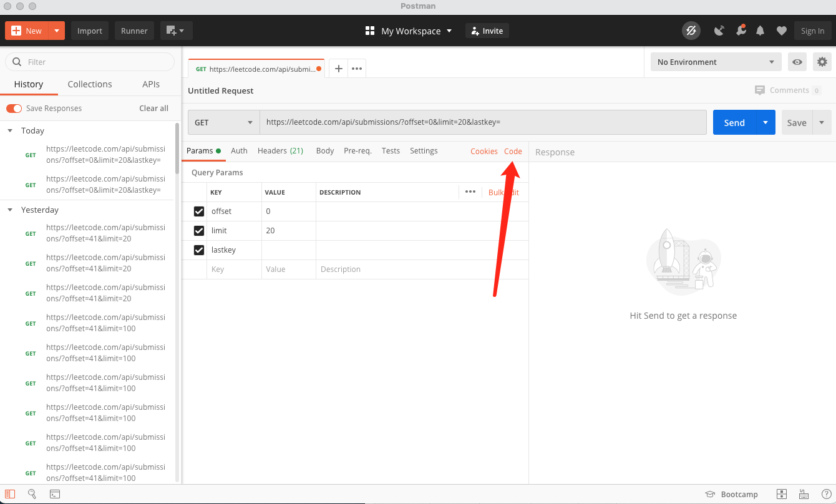Open manage environments gear icon

coord(822,62)
